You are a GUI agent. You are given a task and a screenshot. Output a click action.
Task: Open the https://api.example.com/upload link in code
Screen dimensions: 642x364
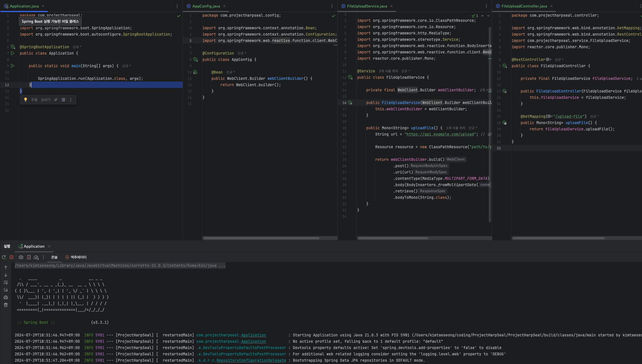[440, 134]
